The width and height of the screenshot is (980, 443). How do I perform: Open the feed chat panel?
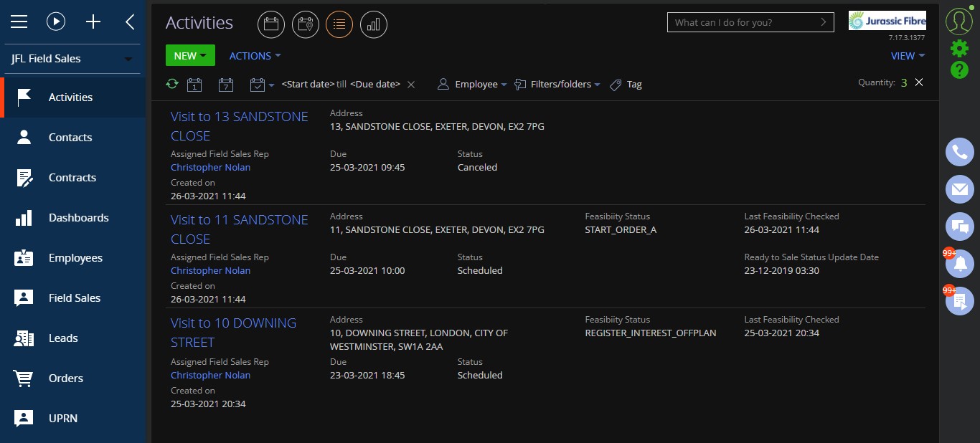(960, 227)
